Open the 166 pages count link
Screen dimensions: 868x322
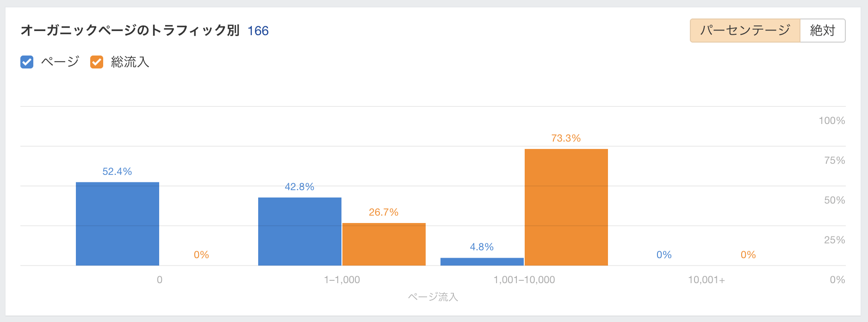tap(258, 31)
